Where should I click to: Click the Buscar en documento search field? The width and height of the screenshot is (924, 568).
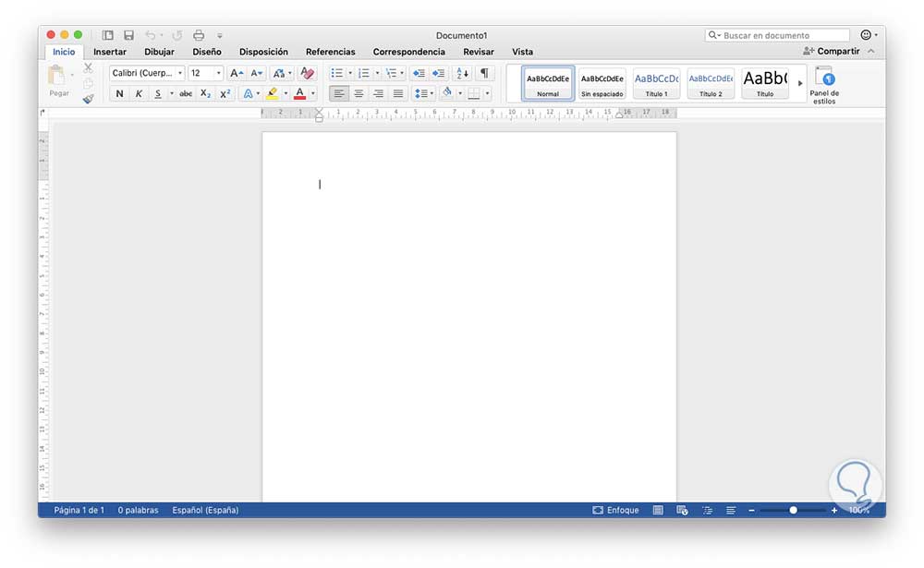point(778,35)
